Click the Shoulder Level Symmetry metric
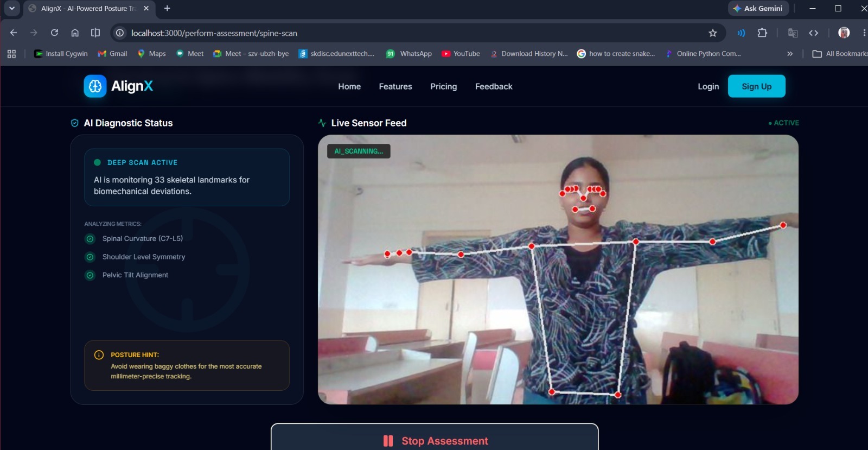Screen dimensions: 868x450 click(143, 257)
